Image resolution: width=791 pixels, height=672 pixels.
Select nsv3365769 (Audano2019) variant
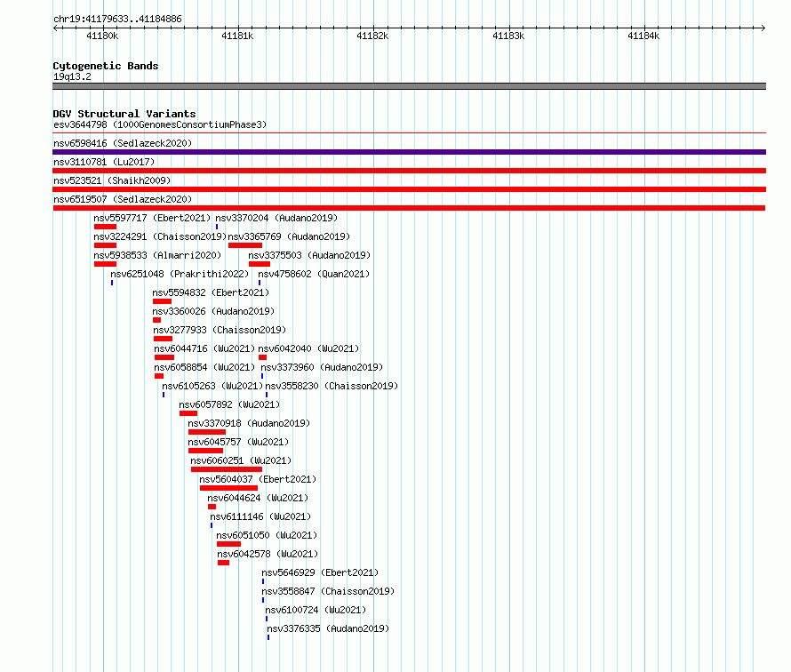point(289,236)
